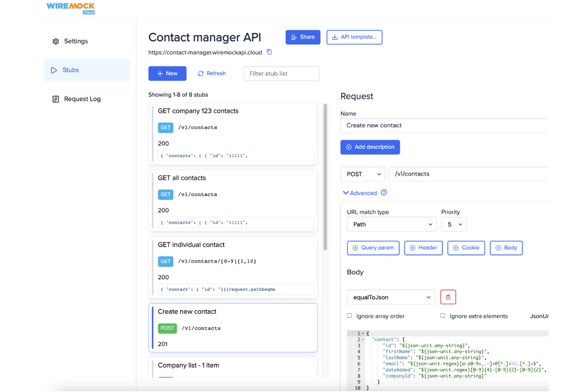Check Ignore extra elements
588x392 pixels.
pos(443,315)
